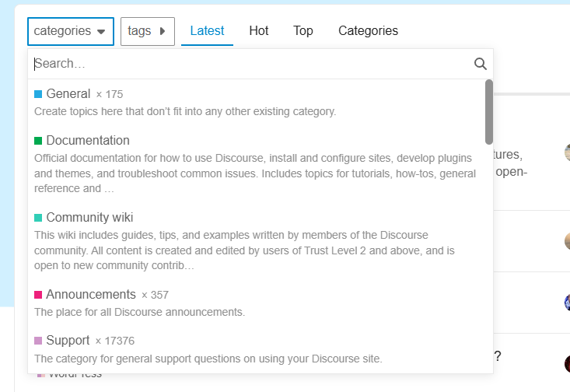
Task: Select the General category
Action: coord(260,103)
